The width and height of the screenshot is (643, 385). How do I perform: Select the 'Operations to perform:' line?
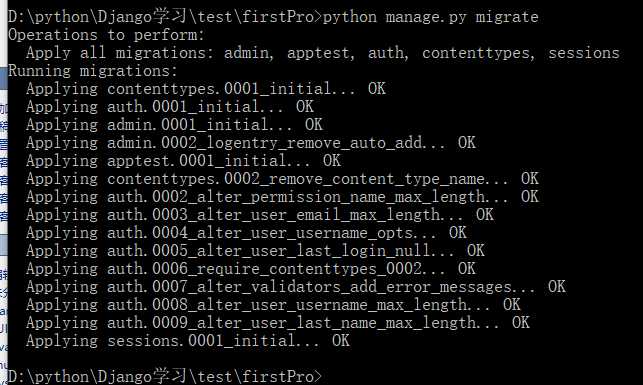click(x=106, y=35)
